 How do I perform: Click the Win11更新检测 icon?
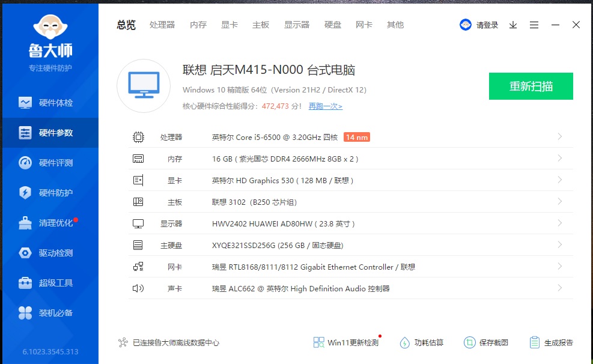(319, 342)
